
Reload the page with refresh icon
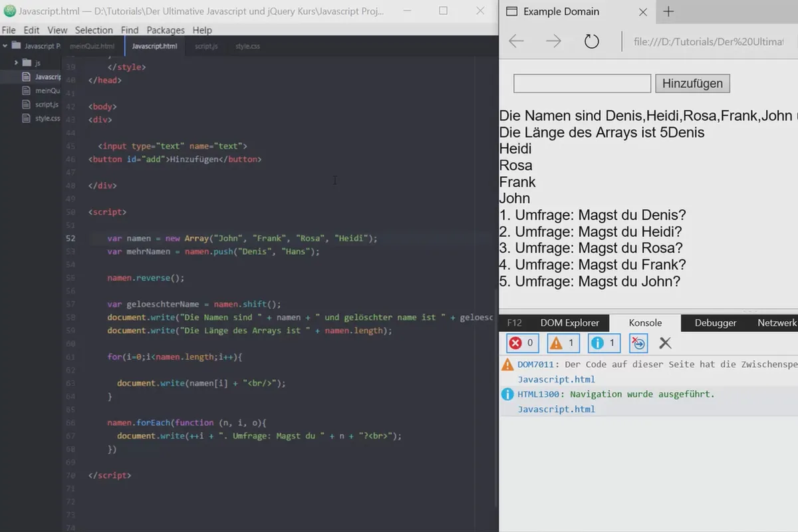[591, 41]
